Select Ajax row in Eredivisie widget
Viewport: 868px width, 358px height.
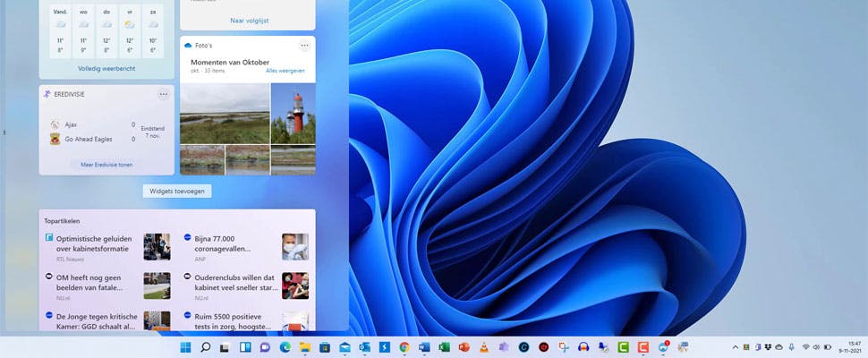(92, 124)
